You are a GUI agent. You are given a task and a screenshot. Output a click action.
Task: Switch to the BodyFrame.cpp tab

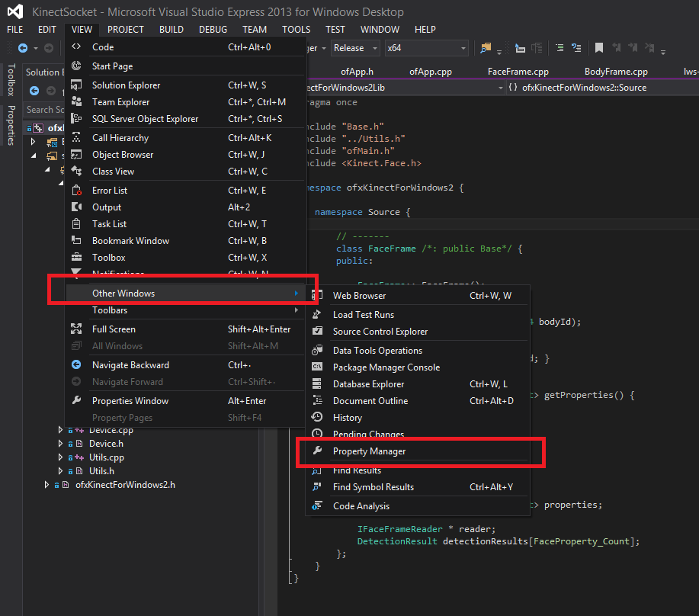click(x=616, y=72)
